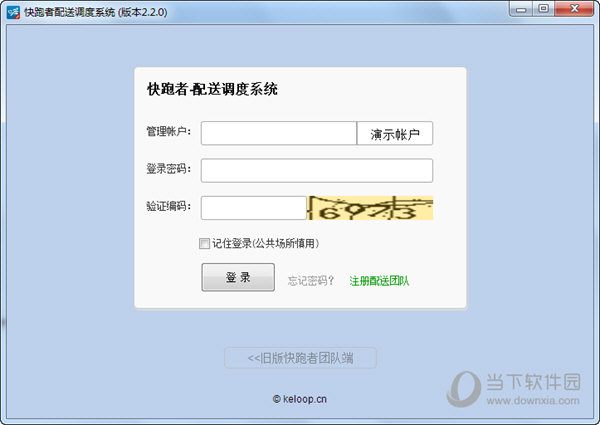Viewport: 600px width, 425px height.
Task: Click the 演示帐户 demo account button
Action: point(395,133)
